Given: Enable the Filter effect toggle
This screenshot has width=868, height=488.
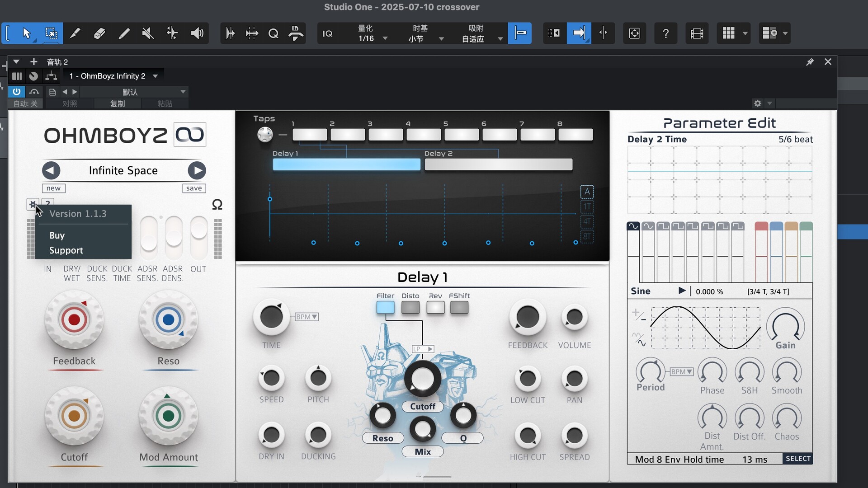Looking at the screenshot, I should point(385,308).
